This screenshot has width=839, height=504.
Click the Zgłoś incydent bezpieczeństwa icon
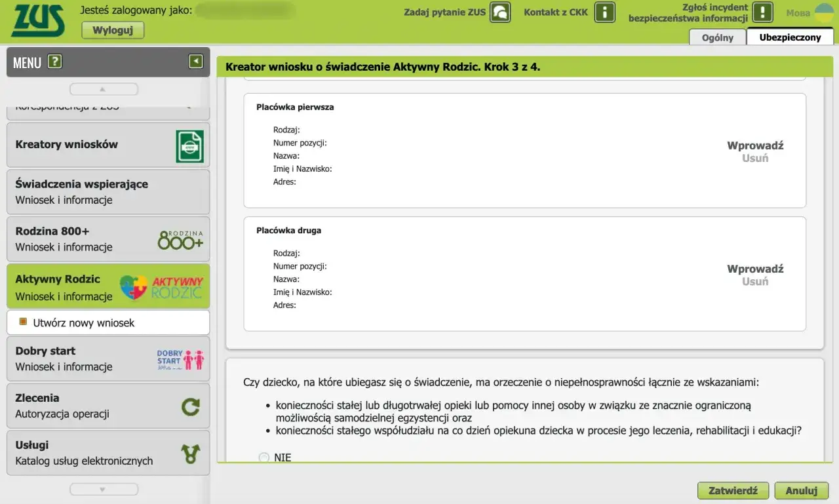(762, 11)
